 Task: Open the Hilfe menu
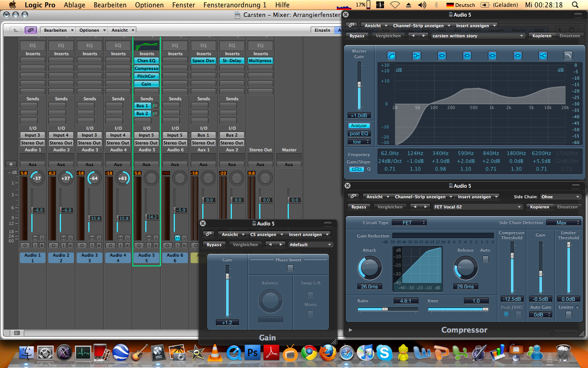pyautogui.click(x=283, y=5)
